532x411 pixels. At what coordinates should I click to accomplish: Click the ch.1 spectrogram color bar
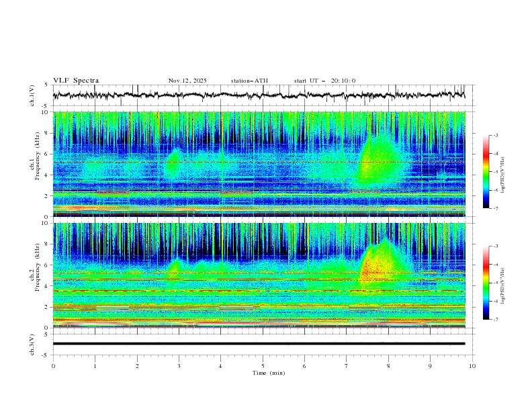(x=486, y=172)
